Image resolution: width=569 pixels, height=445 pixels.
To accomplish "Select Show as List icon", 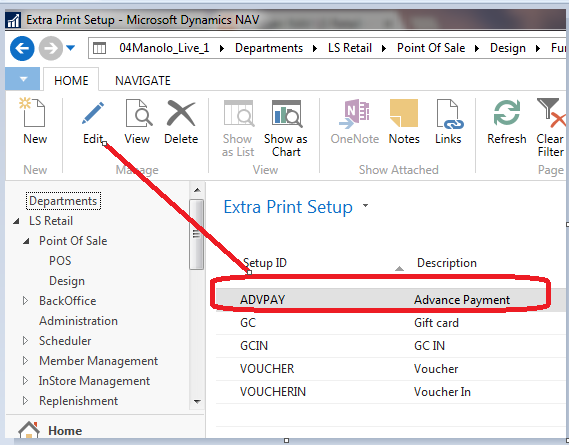I will [x=238, y=113].
